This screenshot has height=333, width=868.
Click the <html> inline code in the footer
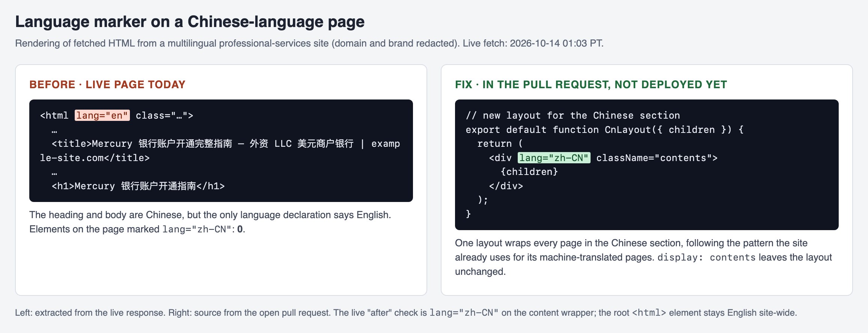(x=649, y=313)
